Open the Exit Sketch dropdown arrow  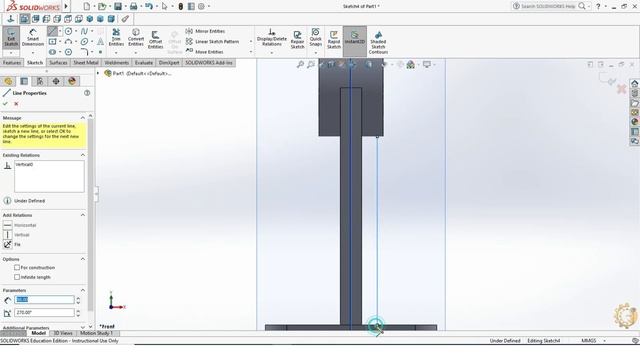(x=11, y=53)
